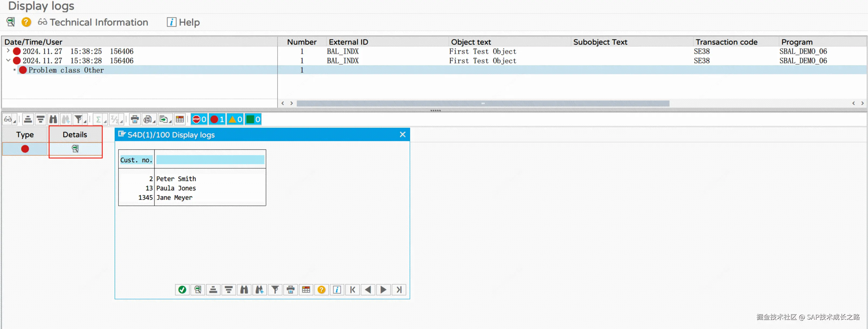Click the Find Next icon in the dialog

coord(260,290)
